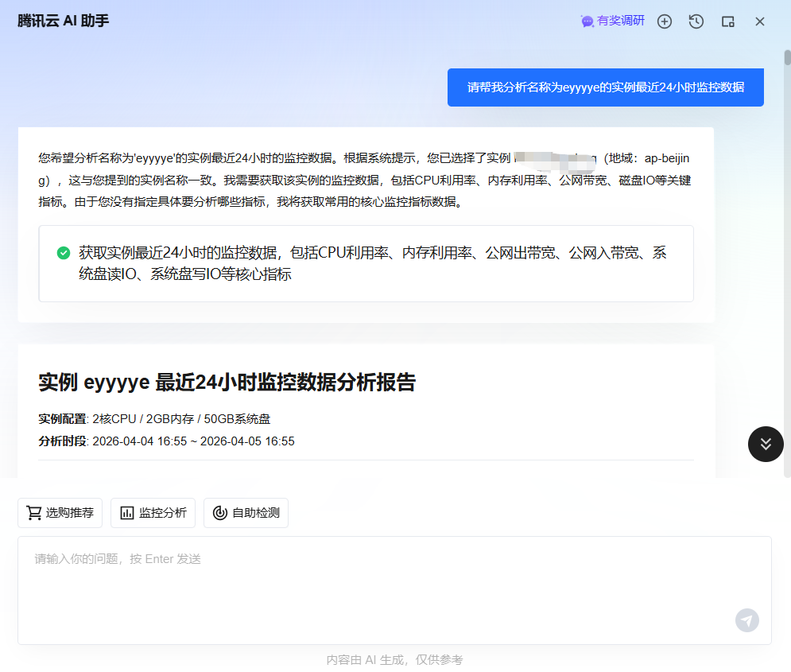The width and height of the screenshot is (791, 672).
Task: Open the 监控分析 quick action
Action: click(153, 513)
